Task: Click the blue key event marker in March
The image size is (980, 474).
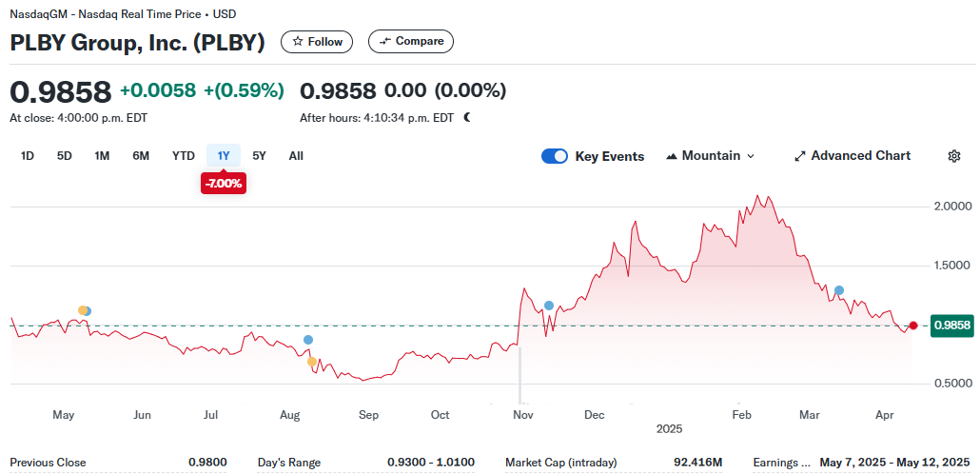Action: coord(839,290)
